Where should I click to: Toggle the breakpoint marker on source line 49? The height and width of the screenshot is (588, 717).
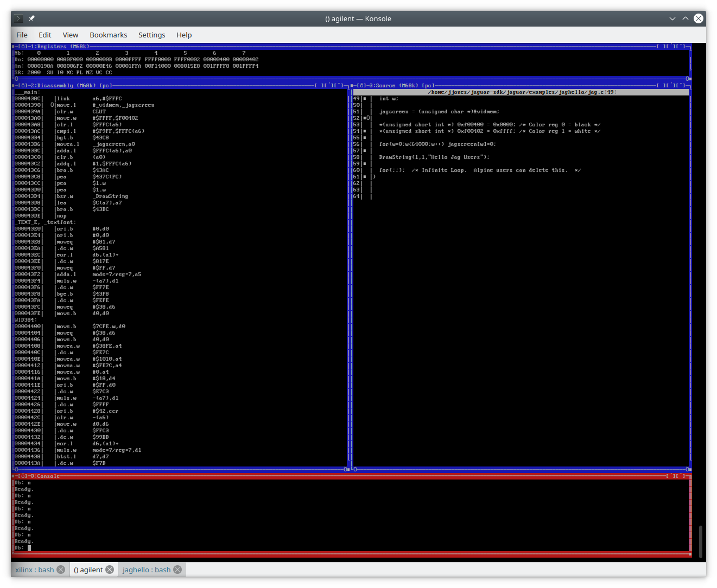[365, 99]
